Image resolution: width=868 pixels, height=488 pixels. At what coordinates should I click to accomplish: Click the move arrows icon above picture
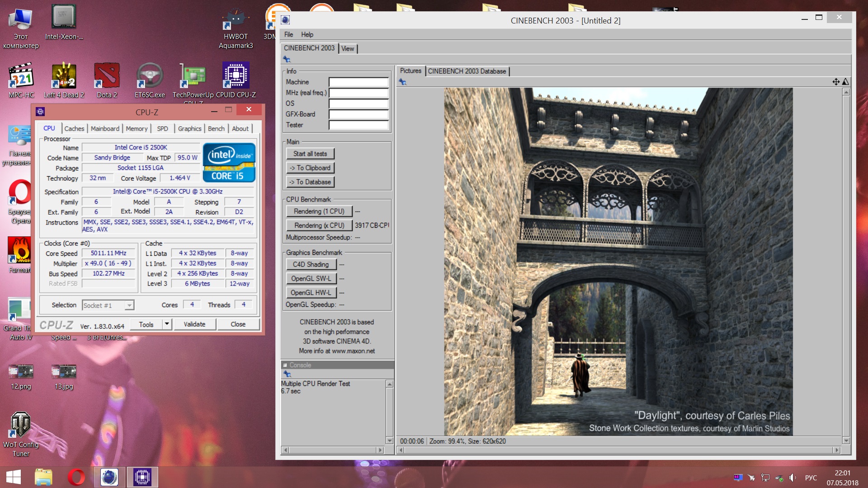click(836, 82)
